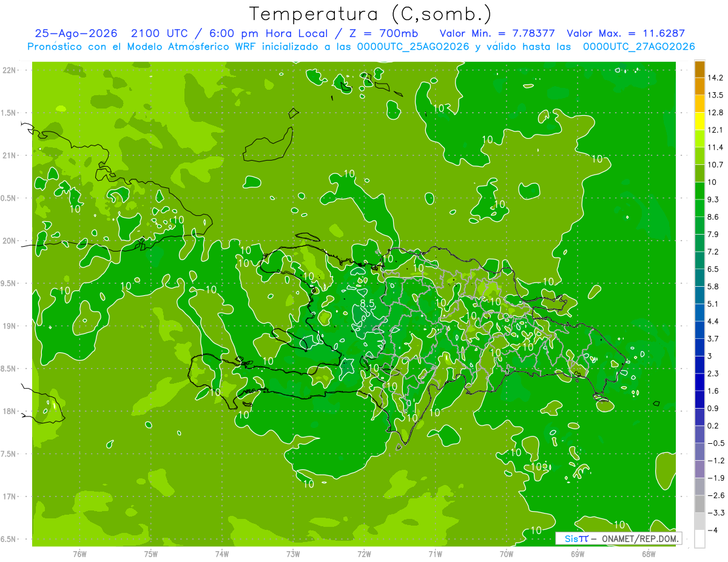
Task: Pick the dark orange swatch above 14.2
Action: [x=699, y=69]
